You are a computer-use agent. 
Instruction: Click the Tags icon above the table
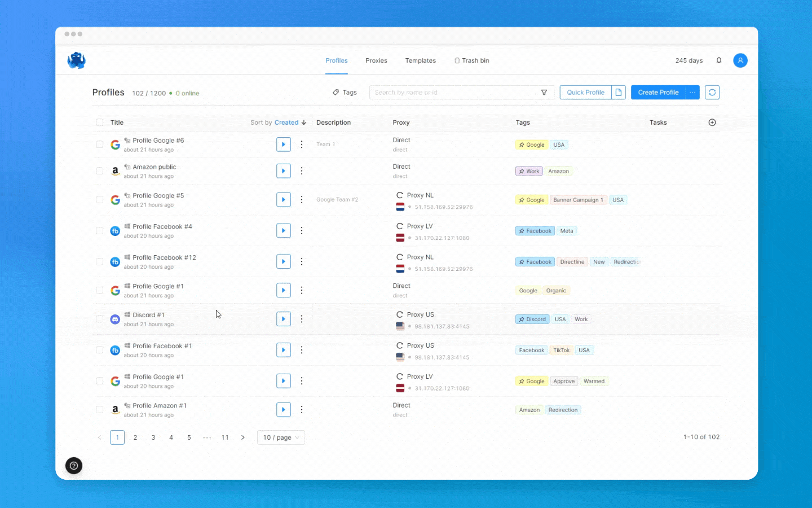pyautogui.click(x=336, y=92)
